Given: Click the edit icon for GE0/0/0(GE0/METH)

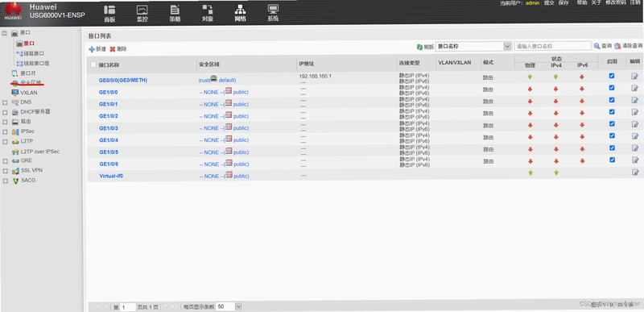Looking at the screenshot, I should point(634,76).
